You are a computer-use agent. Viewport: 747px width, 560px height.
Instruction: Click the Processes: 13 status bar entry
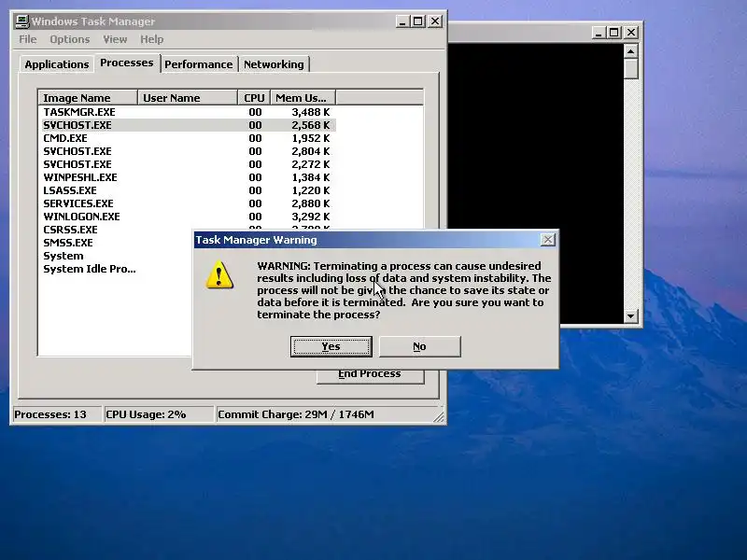pos(57,414)
